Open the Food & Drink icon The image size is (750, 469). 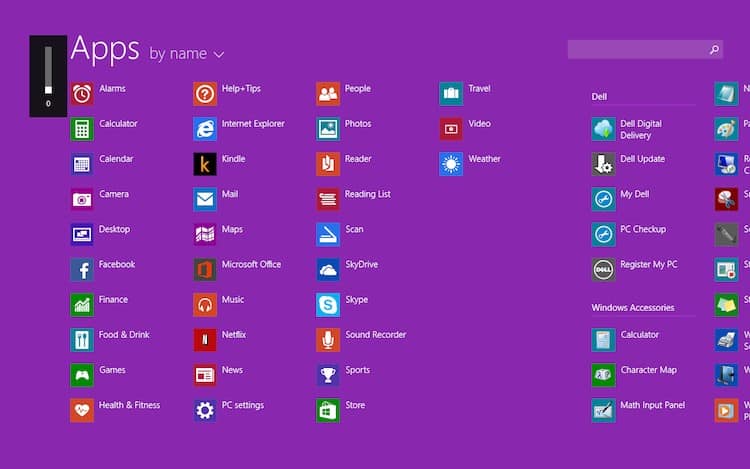(82, 340)
